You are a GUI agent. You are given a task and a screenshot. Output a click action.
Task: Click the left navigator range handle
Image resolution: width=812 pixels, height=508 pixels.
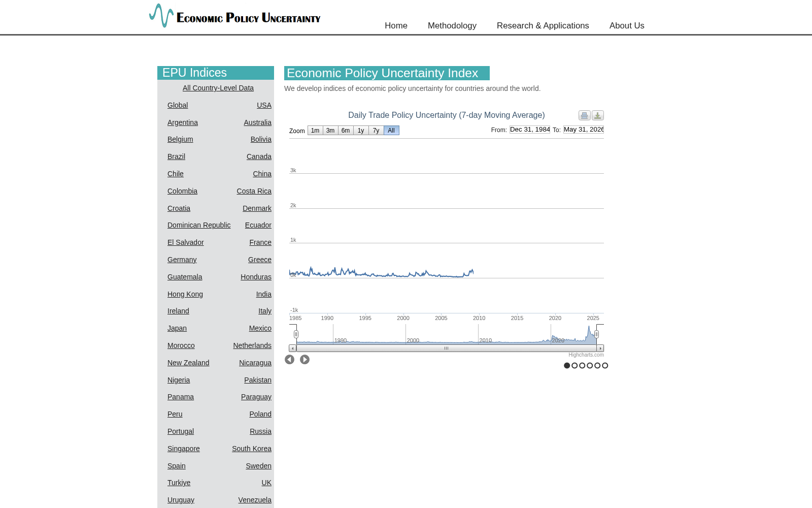(x=296, y=334)
